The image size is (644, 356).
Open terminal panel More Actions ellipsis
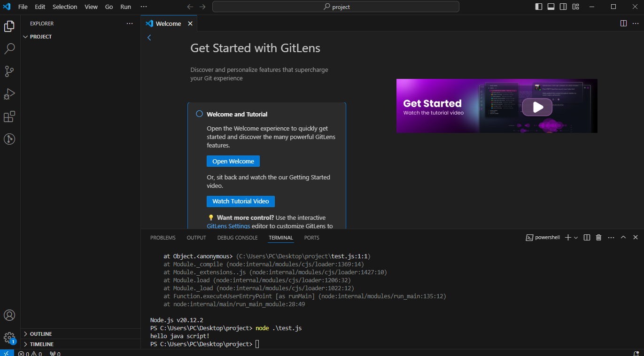611,238
